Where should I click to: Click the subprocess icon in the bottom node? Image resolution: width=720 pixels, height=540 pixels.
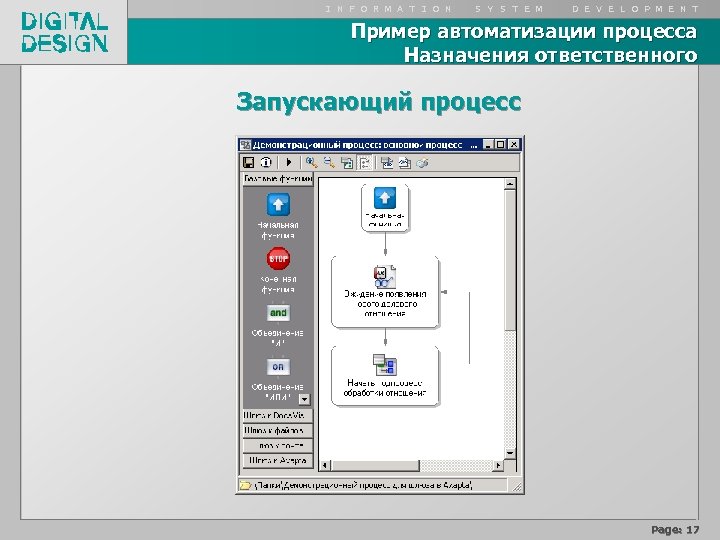click(385, 365)
